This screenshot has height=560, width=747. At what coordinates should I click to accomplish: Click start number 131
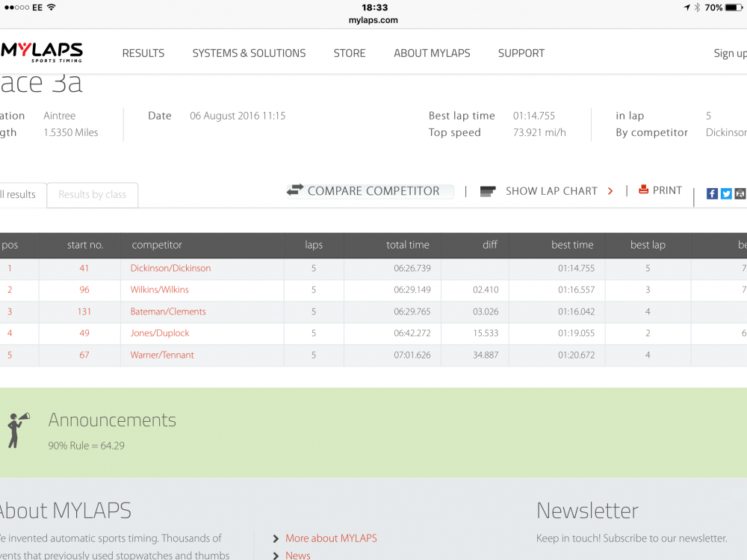point(84,311)
